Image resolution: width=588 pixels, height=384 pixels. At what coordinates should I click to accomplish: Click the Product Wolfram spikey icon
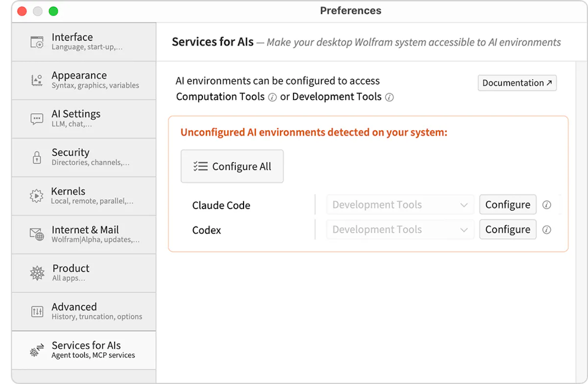[37, 273]
